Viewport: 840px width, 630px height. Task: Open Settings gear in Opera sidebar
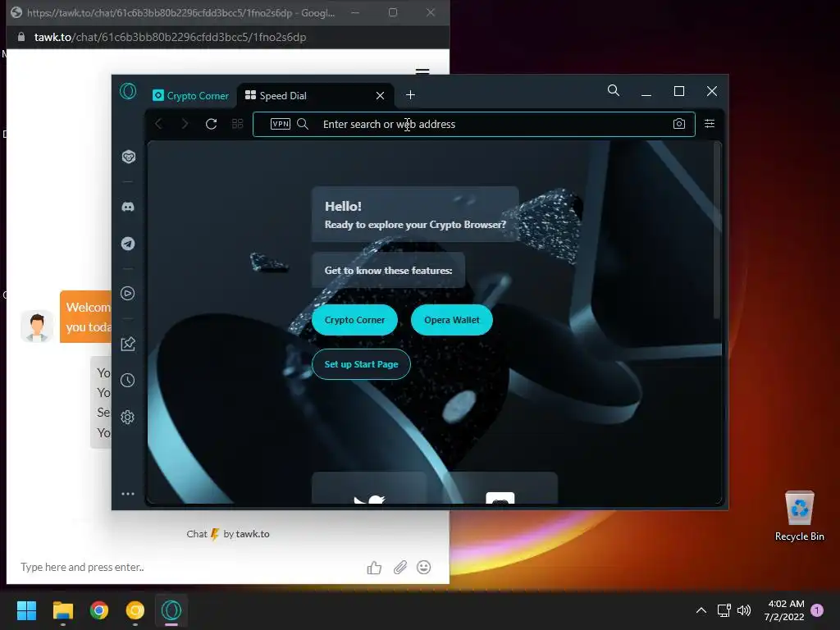tap(128, 417)
